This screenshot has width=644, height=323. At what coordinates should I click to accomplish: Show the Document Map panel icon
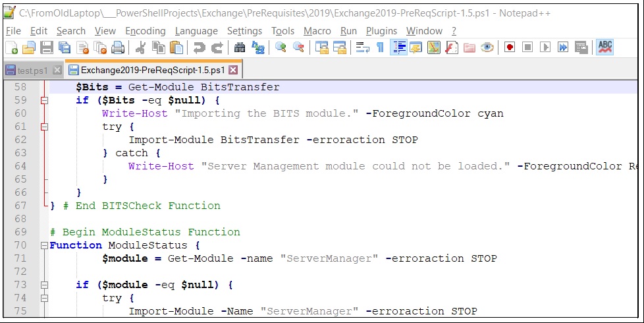(434, 47)
